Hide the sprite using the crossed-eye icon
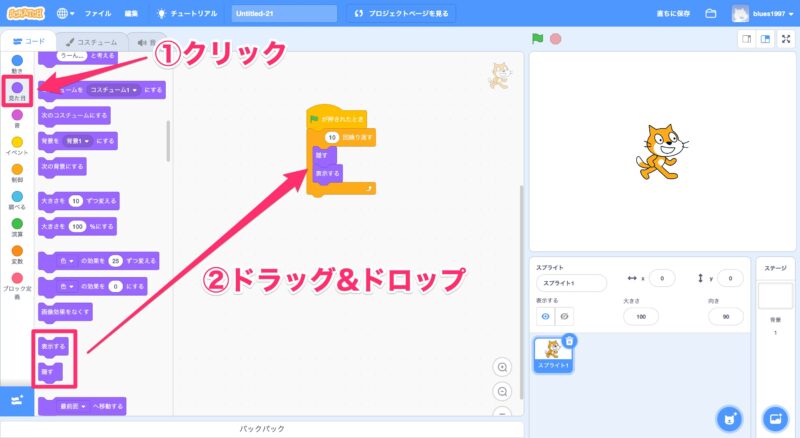The width and height of the screenshot is (800, 438). 565,316
